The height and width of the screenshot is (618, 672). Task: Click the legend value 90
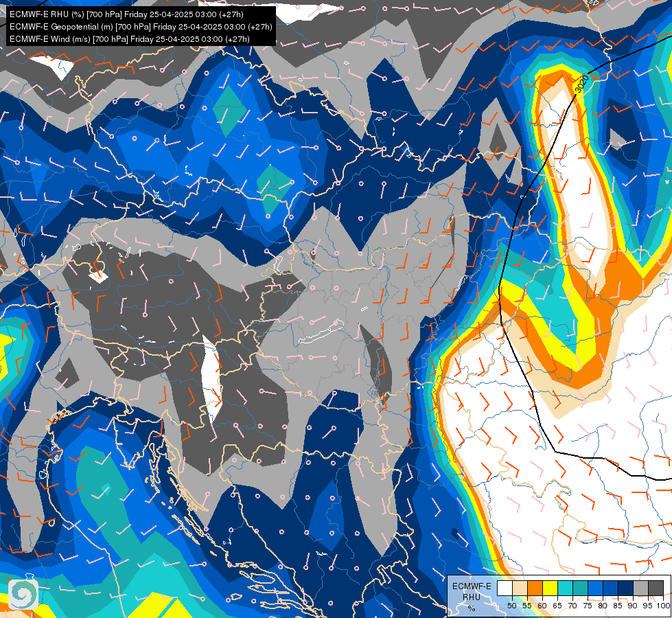633,606
